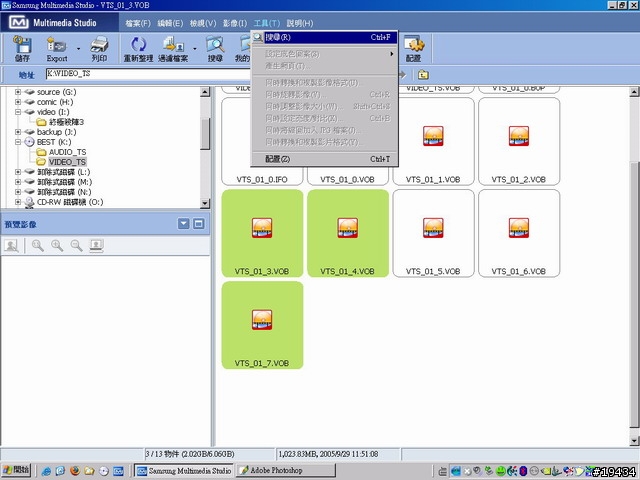
Task: Collapse the BEST (K:) disc node
Action: tap(18, 142)
